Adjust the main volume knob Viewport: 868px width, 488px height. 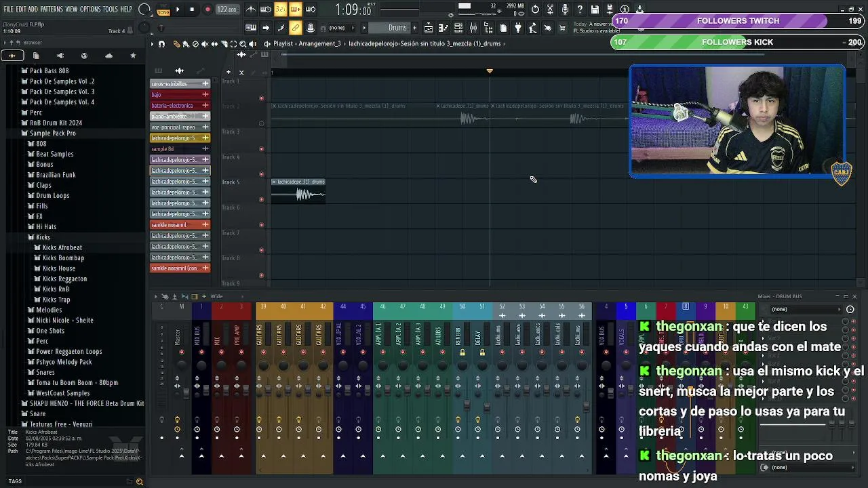144,9
